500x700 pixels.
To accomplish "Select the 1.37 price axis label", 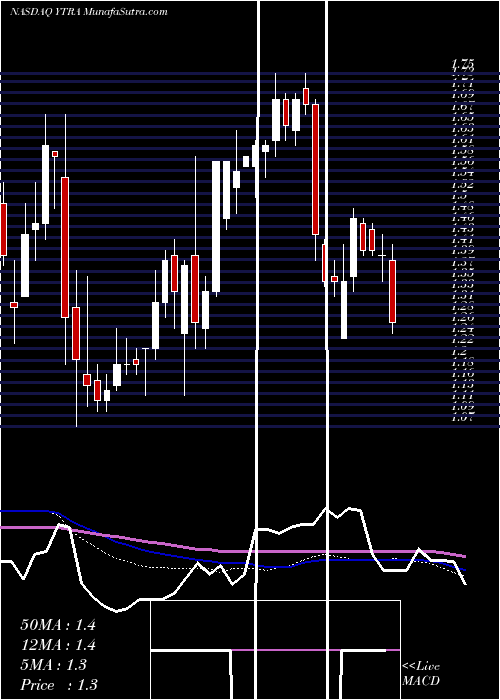I will coord(463,263).
